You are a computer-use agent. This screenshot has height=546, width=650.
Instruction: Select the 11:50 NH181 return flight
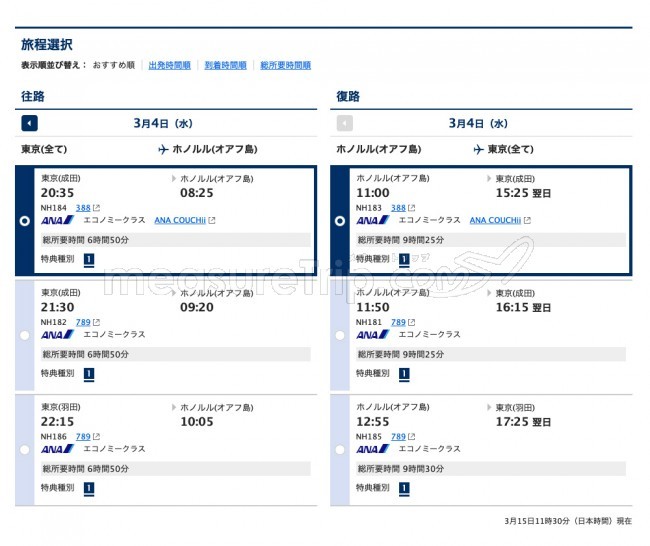coord(340,335)
